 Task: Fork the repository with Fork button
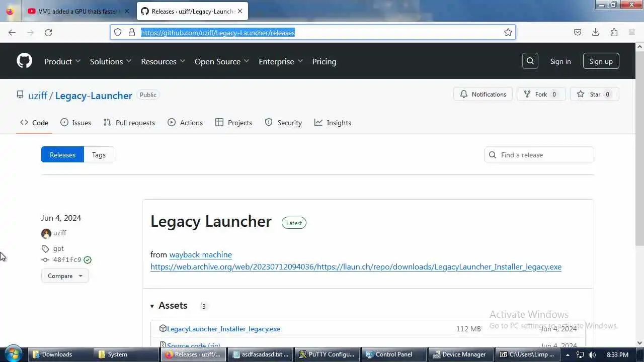click(541, 94)
